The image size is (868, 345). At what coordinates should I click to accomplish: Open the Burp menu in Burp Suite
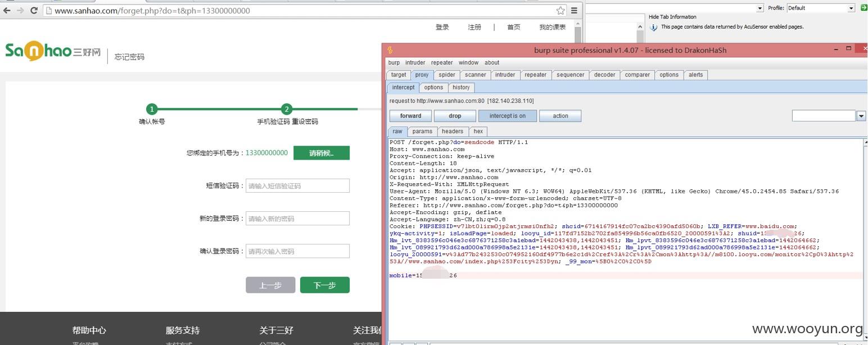click(x=394, y=63)
